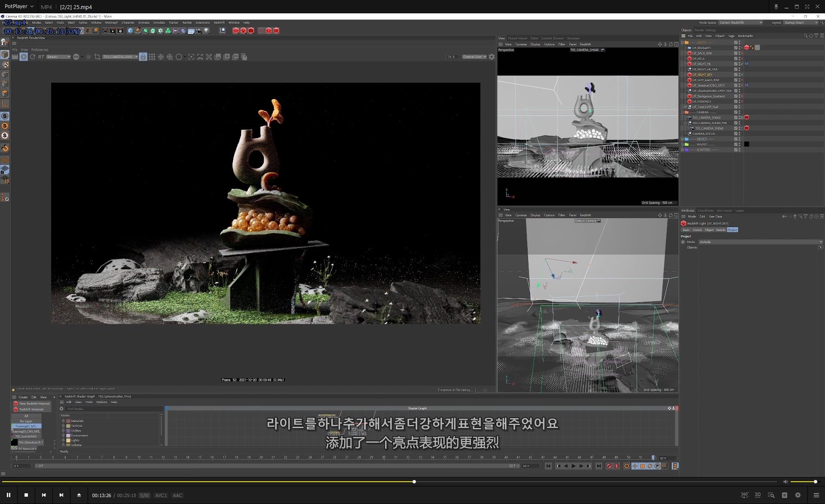This screenshot has width=825, height=504.
Task: Switch to Details tab in Attributes
Action: point(721,230)
